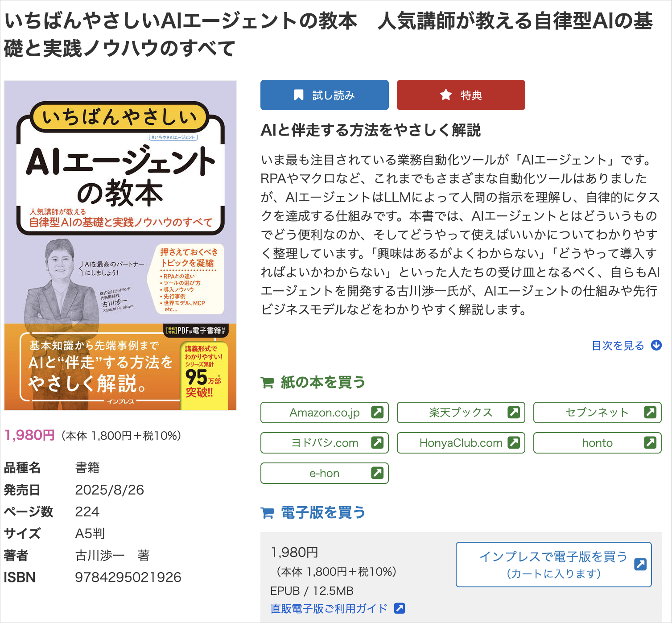Click the book title heading

[x=329, y=34]
